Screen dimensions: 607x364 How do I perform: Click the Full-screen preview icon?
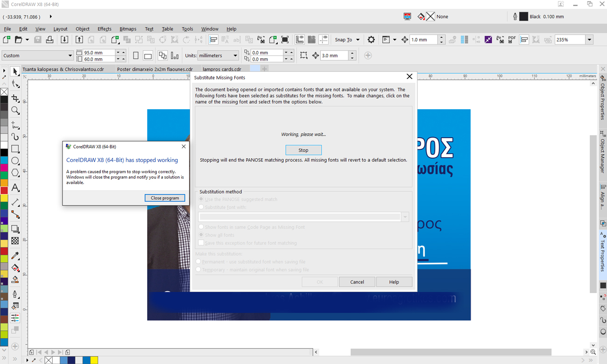click(285, 40)
